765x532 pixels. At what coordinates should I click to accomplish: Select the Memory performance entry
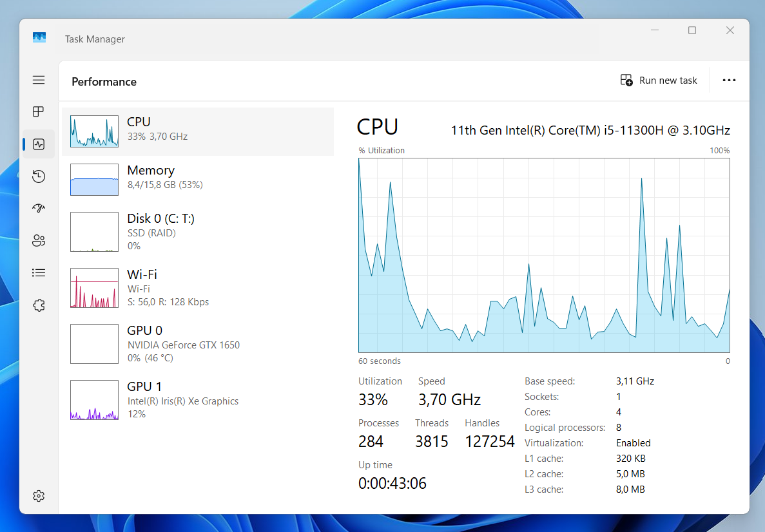point(198,180)
